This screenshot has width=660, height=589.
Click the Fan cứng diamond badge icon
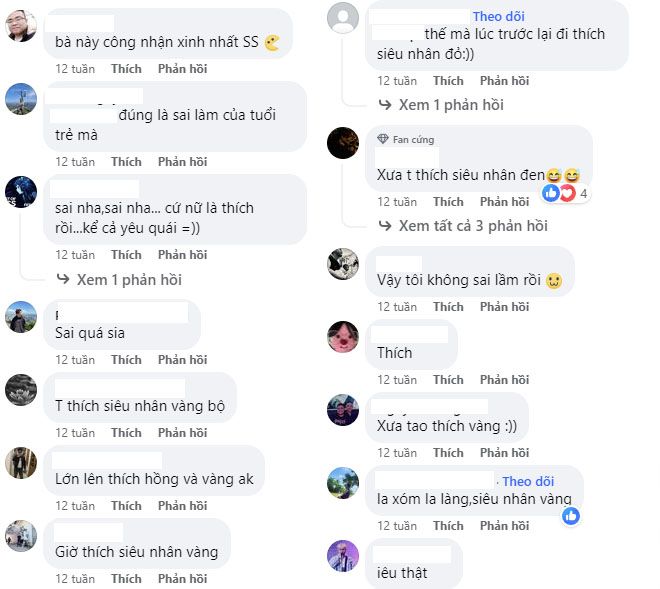tap(383, 139)
